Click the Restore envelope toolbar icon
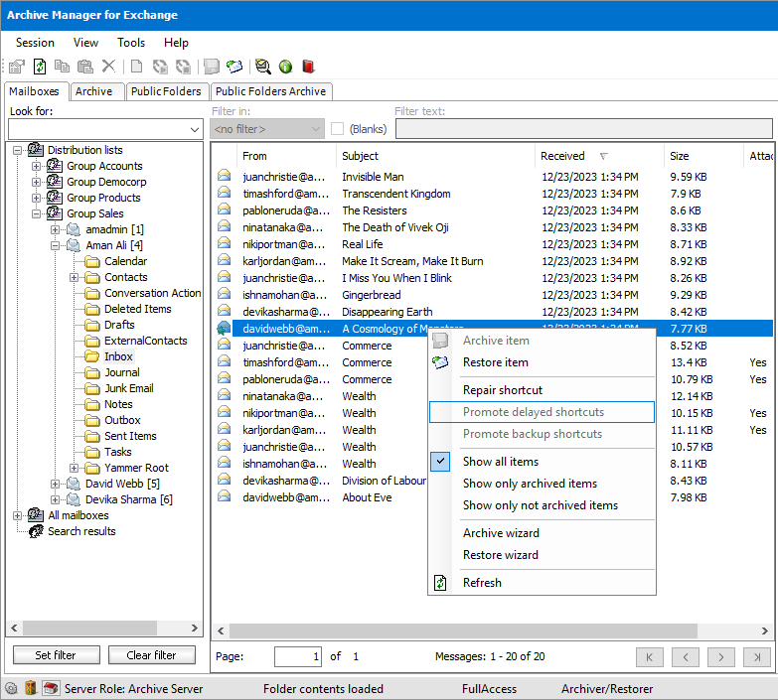Image resolution: width=778 pixels, height=700 pixels. (x=234, y=67)
